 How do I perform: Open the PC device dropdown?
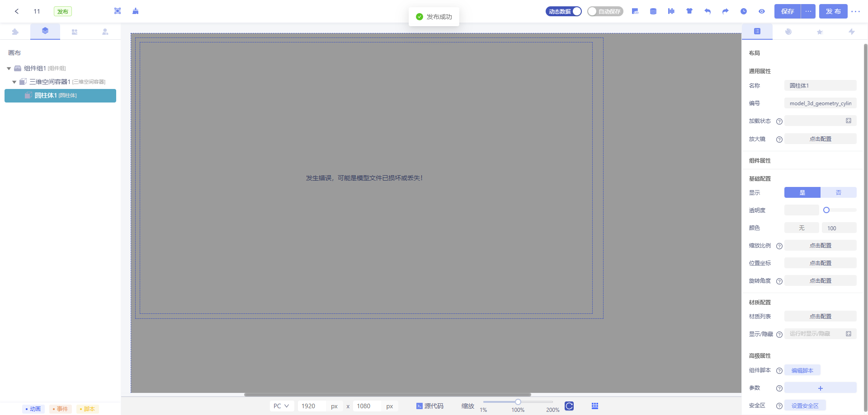(x=282, y=406)
